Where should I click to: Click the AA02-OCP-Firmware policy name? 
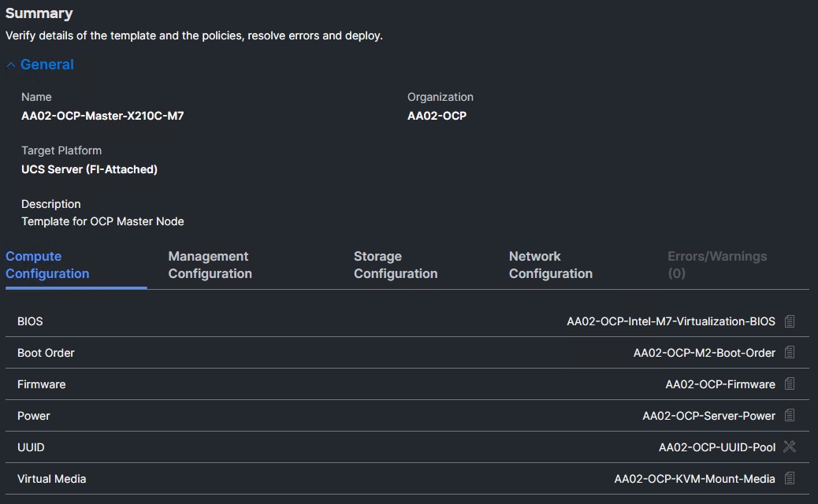pyautogui.click(x=719, y=384)
